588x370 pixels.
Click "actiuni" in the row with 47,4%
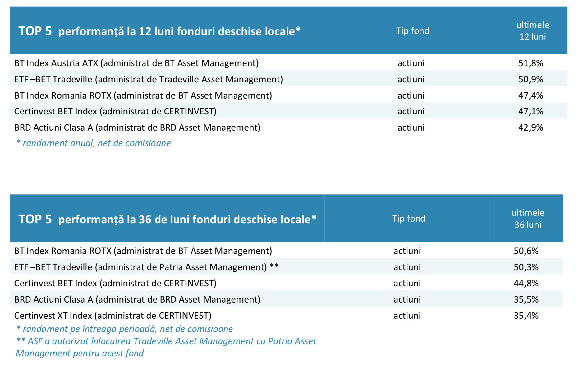pos(411,95)
